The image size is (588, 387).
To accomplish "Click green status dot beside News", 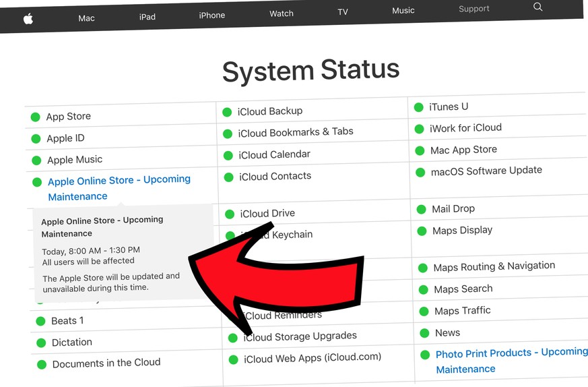I will [424, 333].
